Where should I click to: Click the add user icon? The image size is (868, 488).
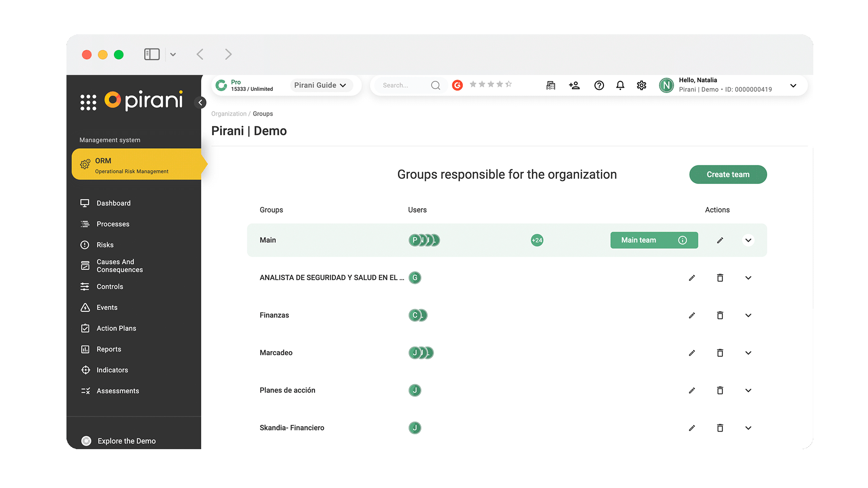tap(574, 85)
